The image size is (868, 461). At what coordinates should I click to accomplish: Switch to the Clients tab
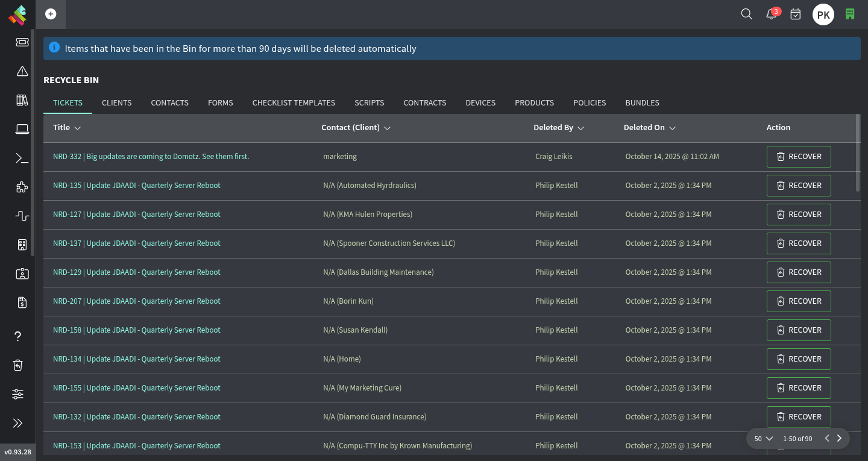coord(116,103)
